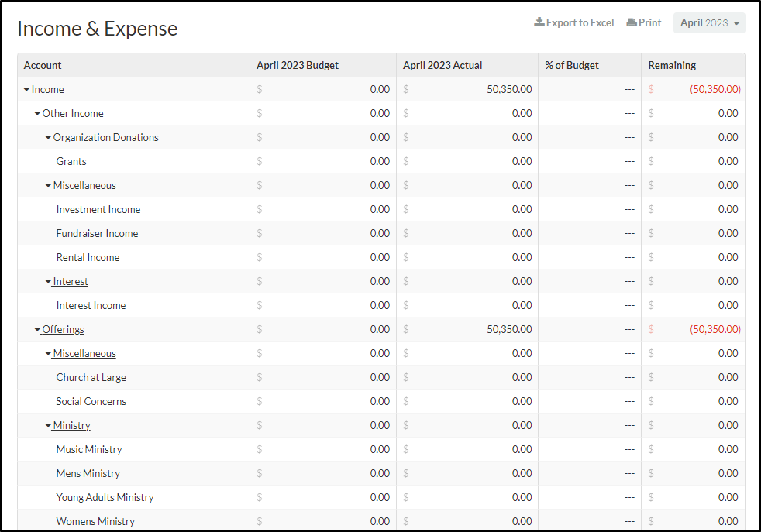
Task: Select the Church at Large row
Action: tap(381, 377)
